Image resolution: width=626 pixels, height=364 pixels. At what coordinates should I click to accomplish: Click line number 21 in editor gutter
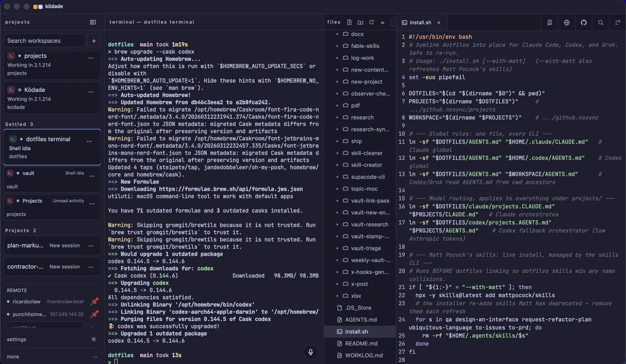(402, 287)
